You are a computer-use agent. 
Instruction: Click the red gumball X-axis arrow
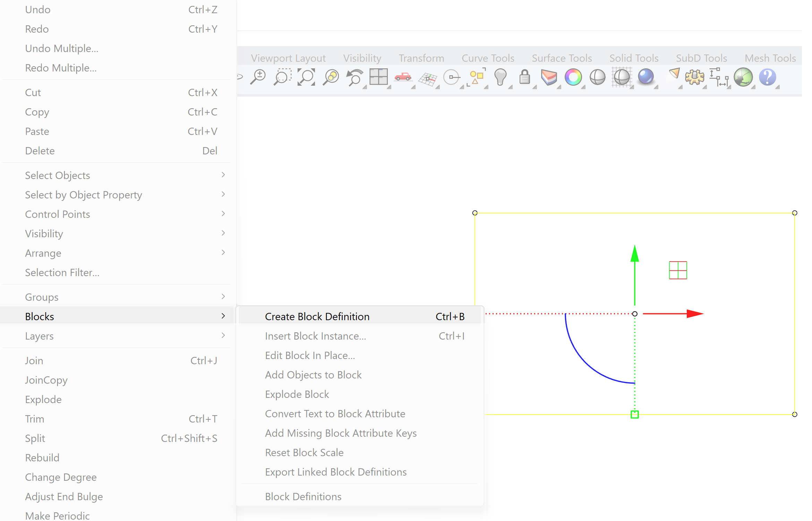tap(694, 314)
